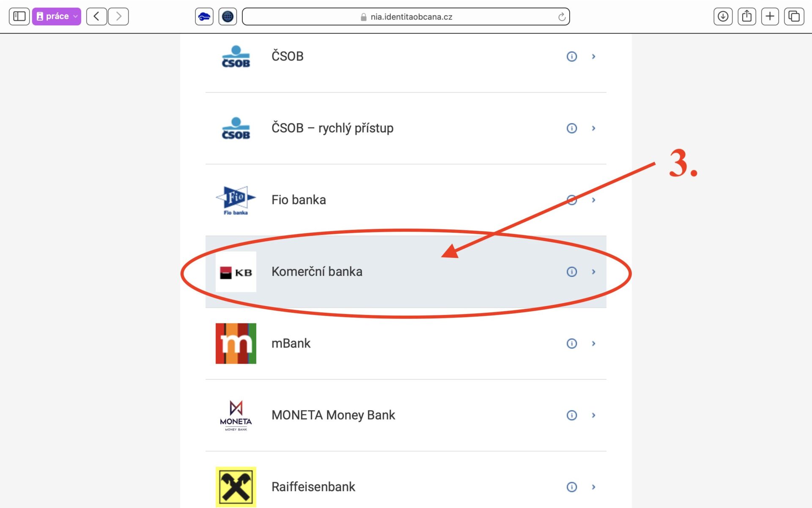Choose ČSOB – rychlý přístup

pyautogui.click(x=406, y=128)
